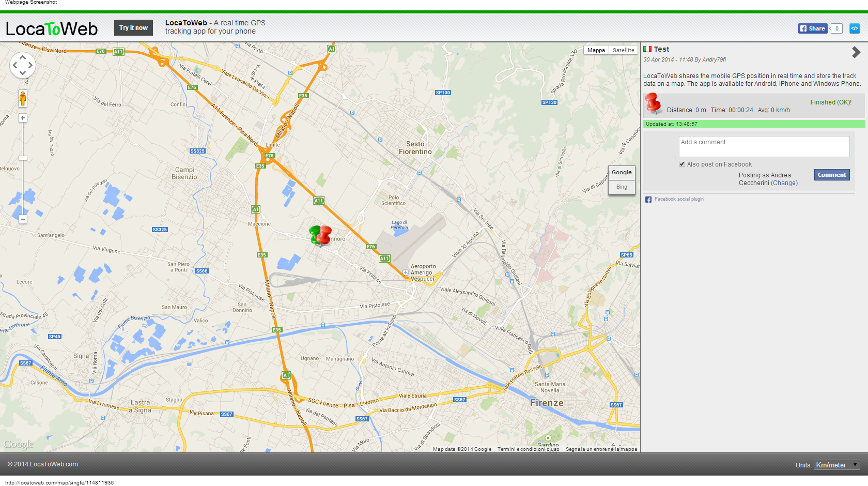Click the Change posting account link
The image size is (868, 486).
784,183
